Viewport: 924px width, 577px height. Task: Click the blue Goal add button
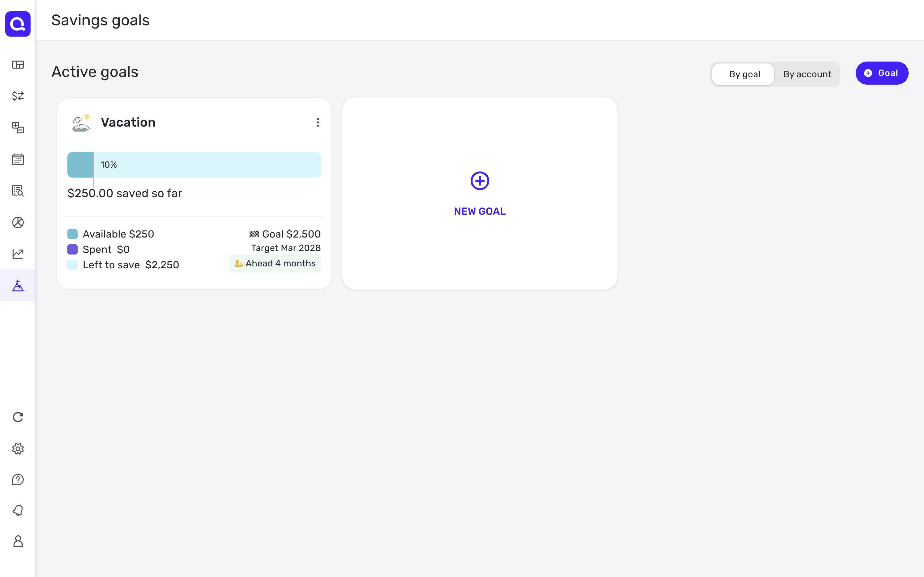click(x=882, y=73)
